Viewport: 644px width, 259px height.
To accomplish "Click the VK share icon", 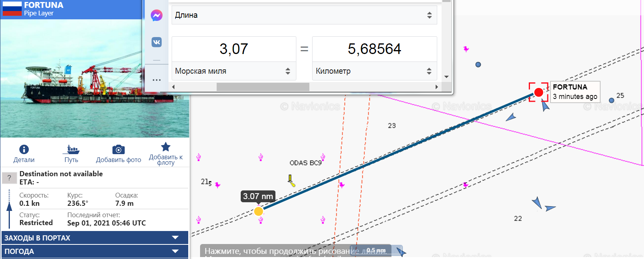I will click(157, 42).
